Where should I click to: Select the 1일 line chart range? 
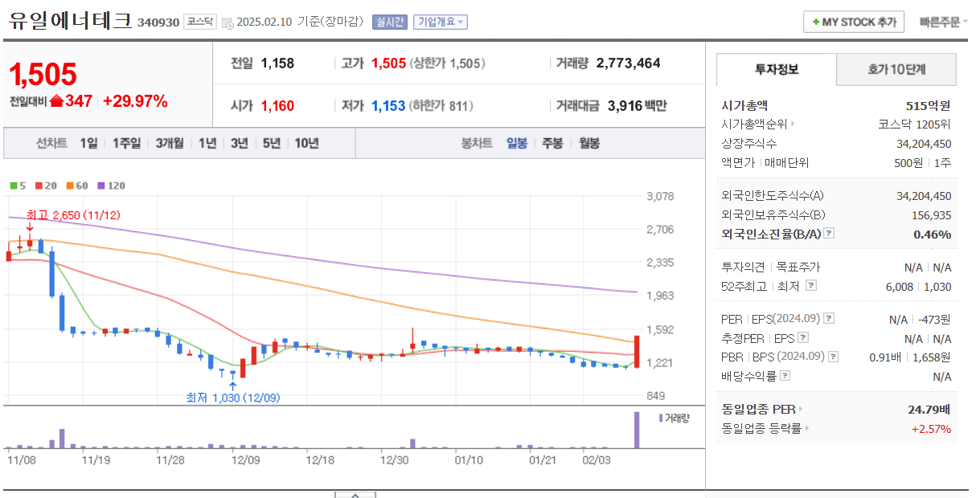[x=88, y=144]
